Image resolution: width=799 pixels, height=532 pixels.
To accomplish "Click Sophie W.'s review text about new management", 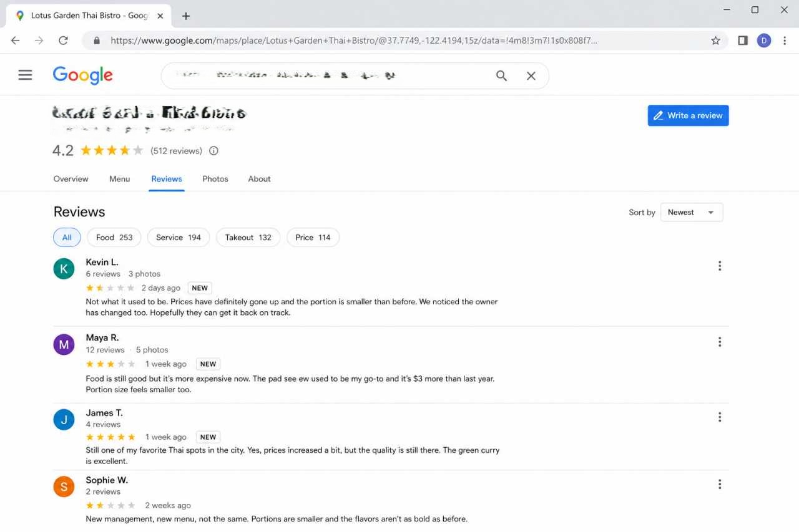I will pos(277,519).
